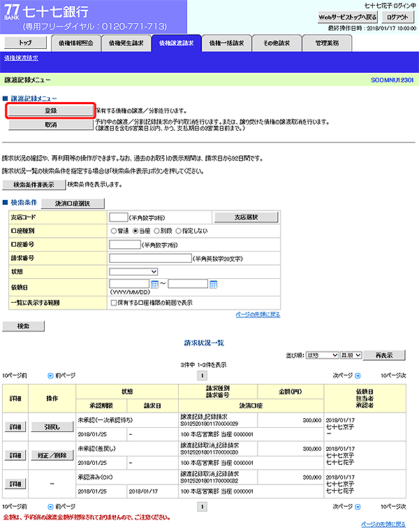
Task: Click the ログアウト button
Action: (397, 17)
